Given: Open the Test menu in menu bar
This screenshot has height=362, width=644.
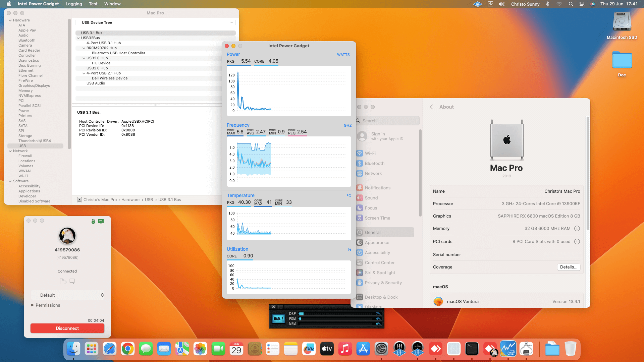Looking at the screenshot, I should pos(93,4).
